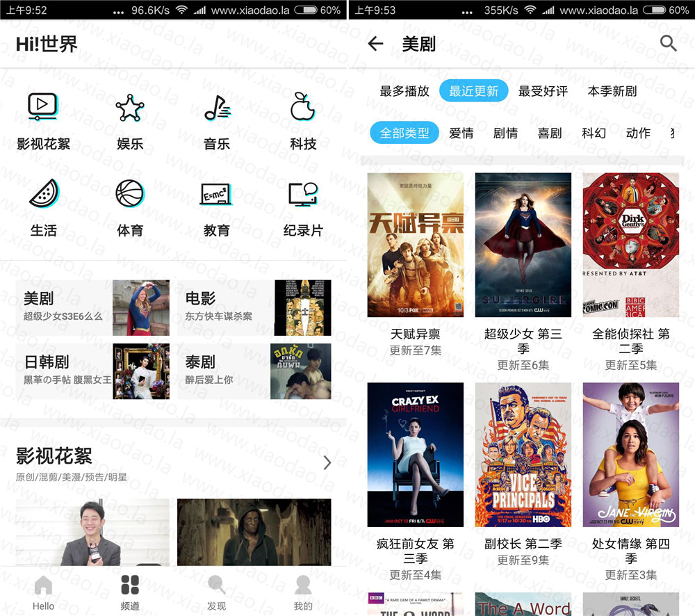Tap the 美剧 page title
The height and width of the screenshot is (616, 695).
point(419,44)
